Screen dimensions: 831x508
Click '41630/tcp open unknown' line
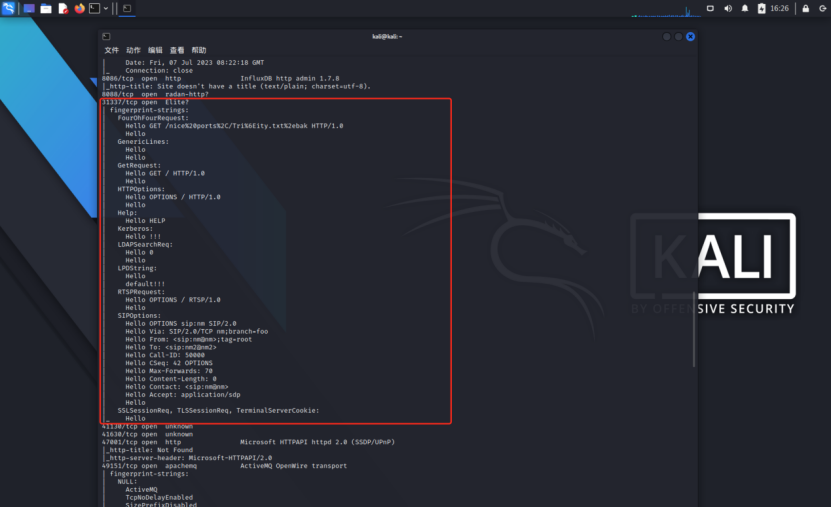coord(147,434)
